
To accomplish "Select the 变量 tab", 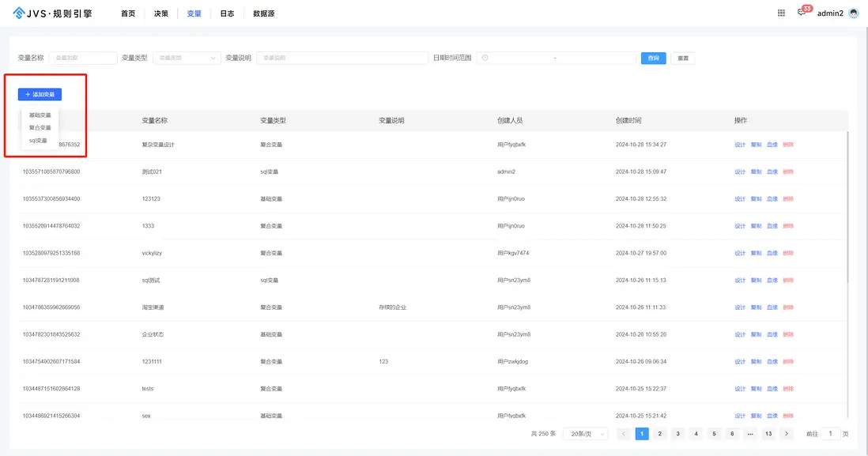I will (194, 13).
